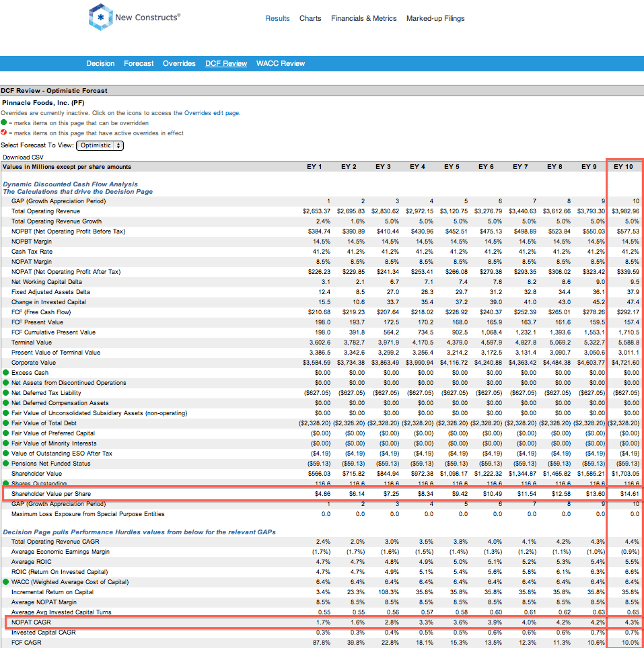
Task: Click override icon for Fair Value of Minority Interests
Action: [x=6, y=443]
